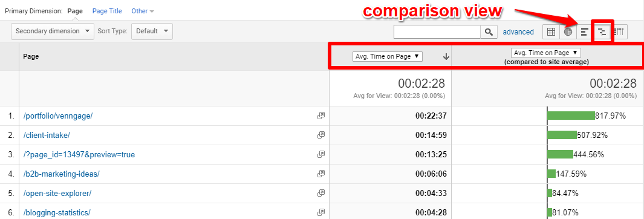Click the advanced filter link
This screenshot has height=219, width=644.
pyautogui.click(x=518, y=31)
